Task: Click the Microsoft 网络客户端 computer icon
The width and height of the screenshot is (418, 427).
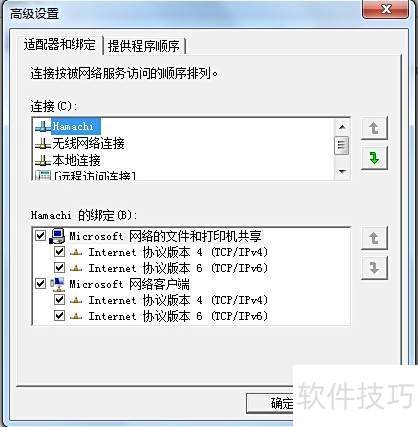Action: [x=57, y=284]
